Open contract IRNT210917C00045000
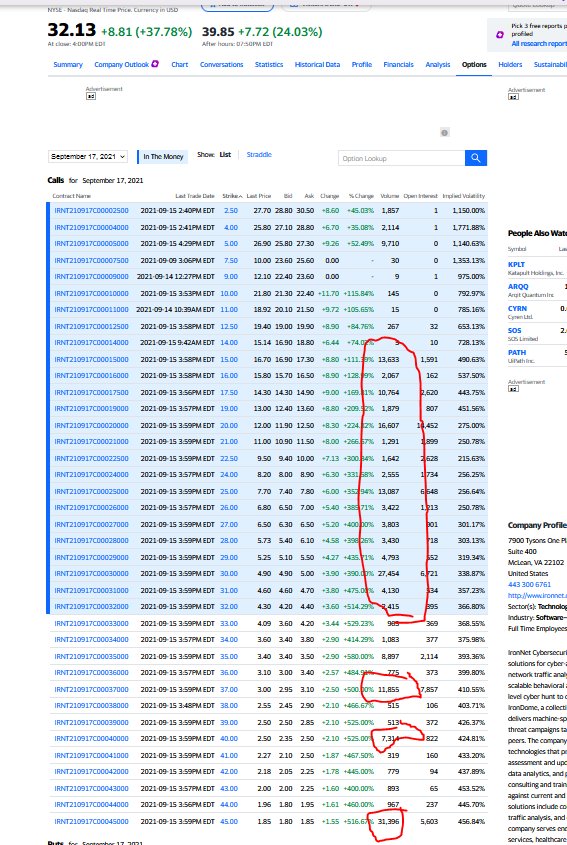 [92, 822]
